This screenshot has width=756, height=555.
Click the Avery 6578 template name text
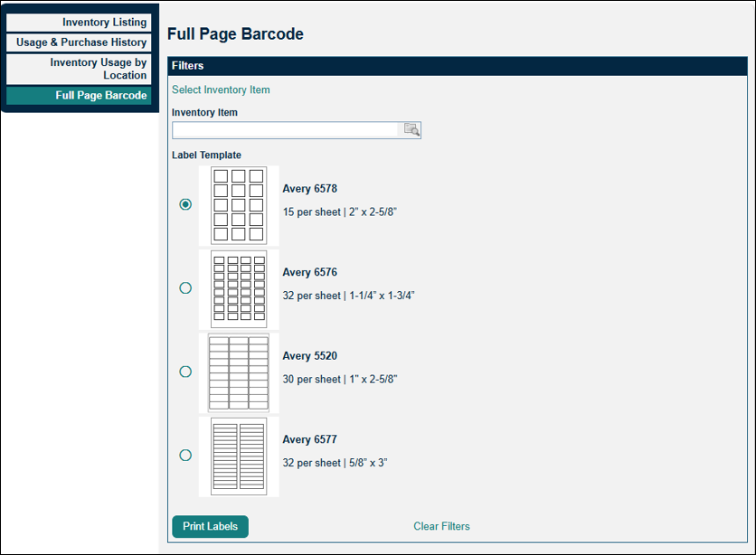tap(309, 188)
